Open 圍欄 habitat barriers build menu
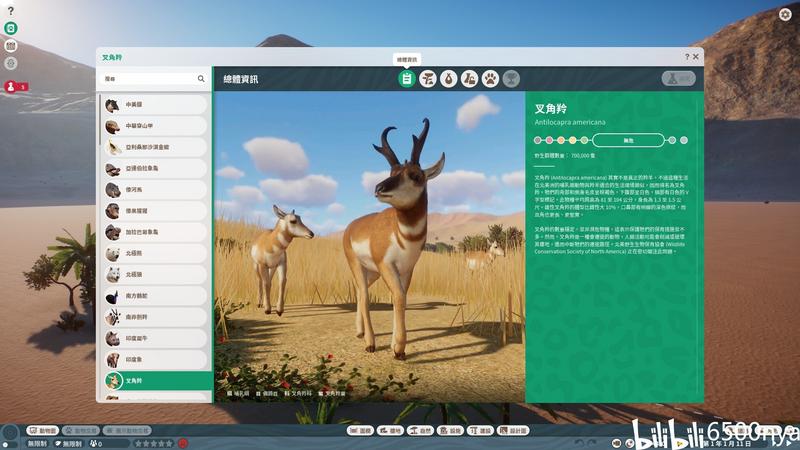The width and height of the screenshot is (800, 450). [360, 431]
